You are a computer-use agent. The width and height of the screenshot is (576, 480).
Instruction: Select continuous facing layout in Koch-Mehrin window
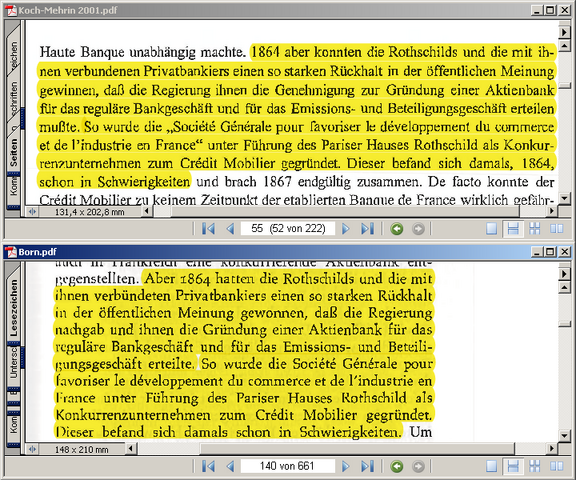(534, 229)
